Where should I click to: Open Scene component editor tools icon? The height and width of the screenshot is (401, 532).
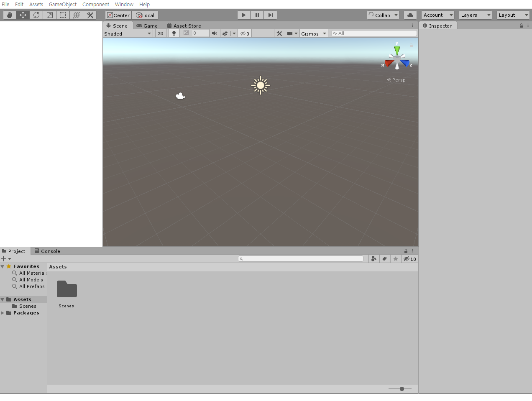279,33
